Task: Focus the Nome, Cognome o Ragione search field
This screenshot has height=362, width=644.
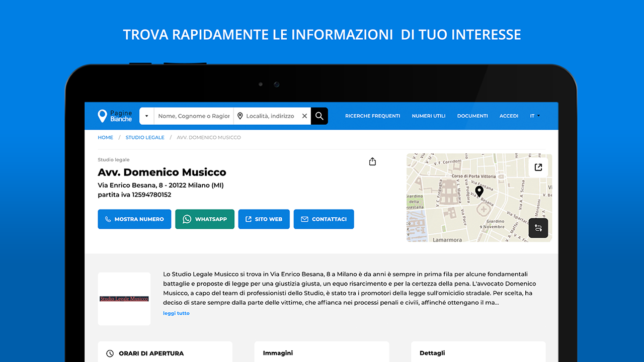Action: click(x=194, y=116)
